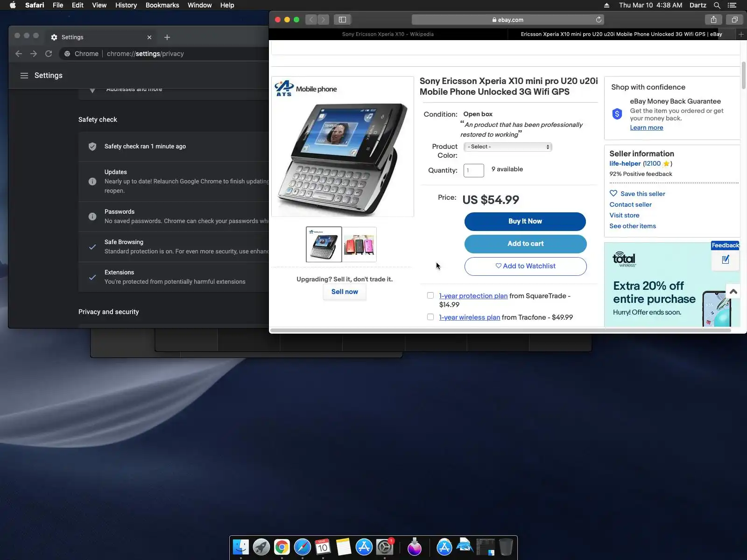Click the Sell now button
The image size is (747, 560).
click(345, 292)
